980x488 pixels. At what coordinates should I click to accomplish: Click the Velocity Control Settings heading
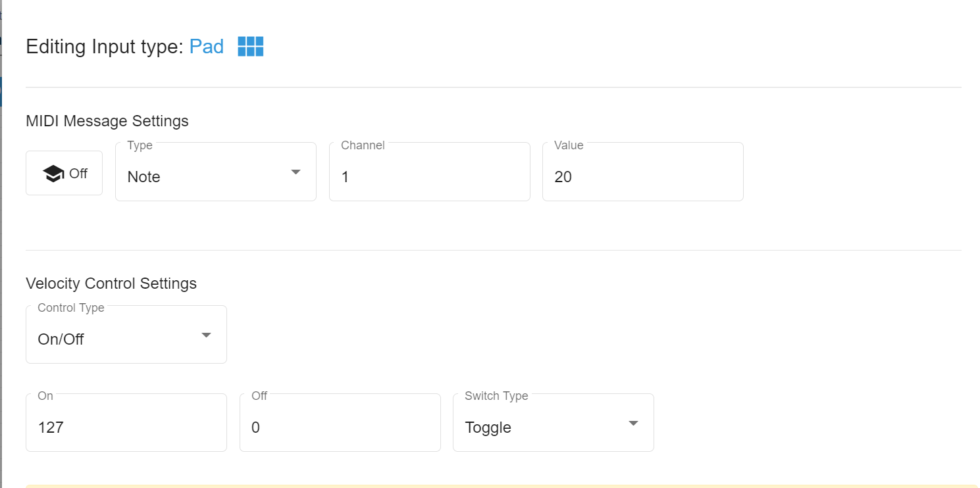pyautogui.click(x=111, y=283)
